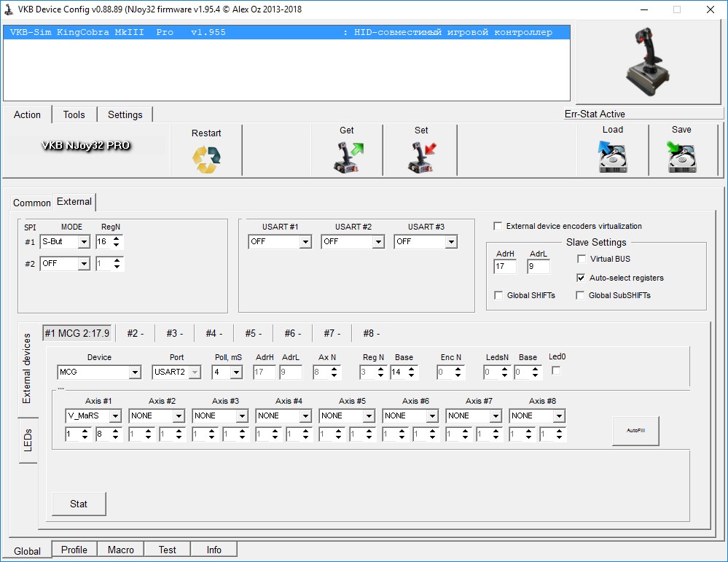Switch to the Tools tab

pos(74,114)
